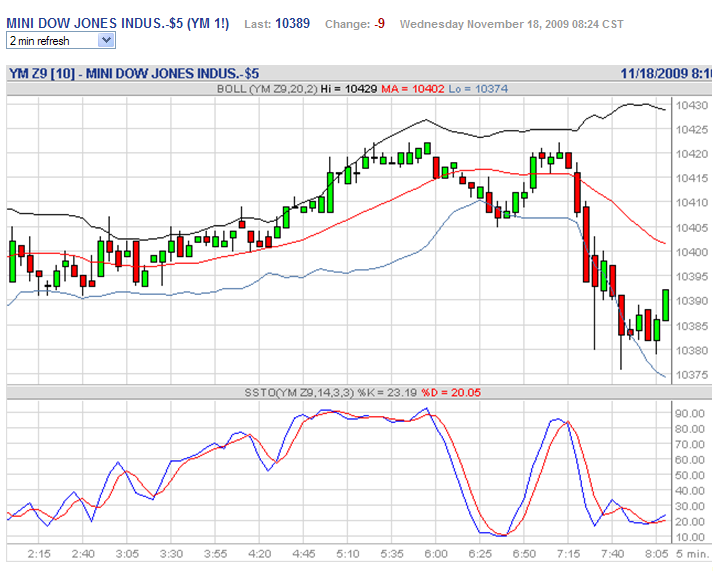Click the 3:05 time axis label
713x571 pixels.
coord(127,554)
